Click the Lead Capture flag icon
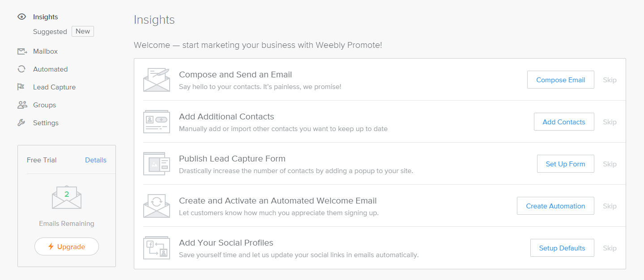 click(x=21, y=87)
